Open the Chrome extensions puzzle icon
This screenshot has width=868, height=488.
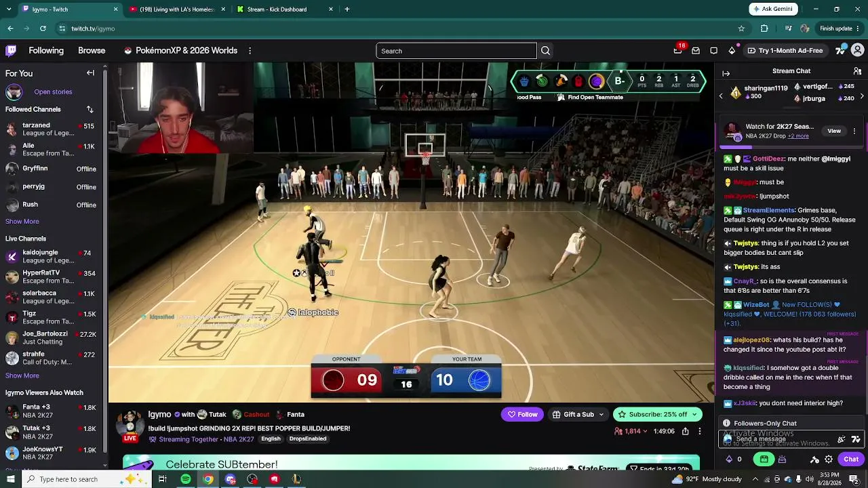[764, 28]
